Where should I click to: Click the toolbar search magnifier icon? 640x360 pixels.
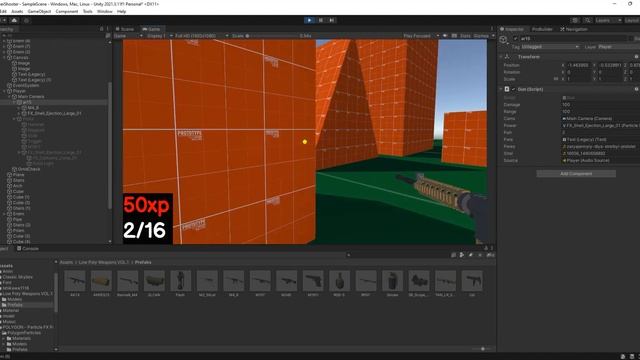coord(587,20)
